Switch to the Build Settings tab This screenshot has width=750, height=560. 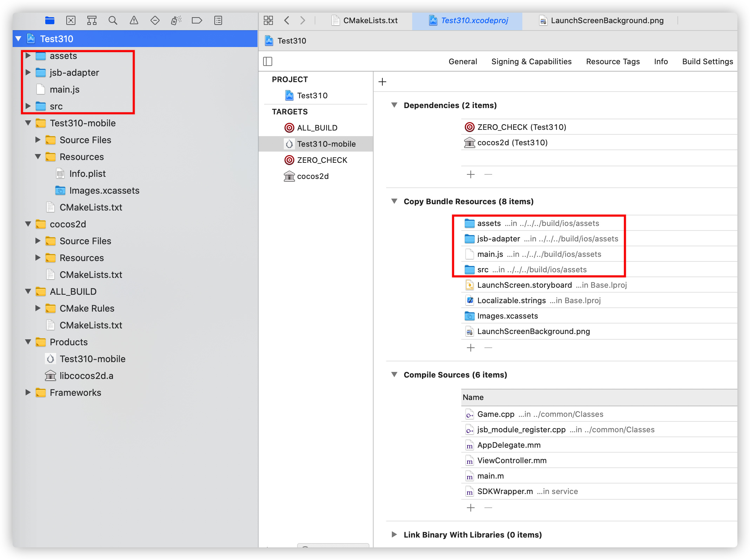[707, 61]
